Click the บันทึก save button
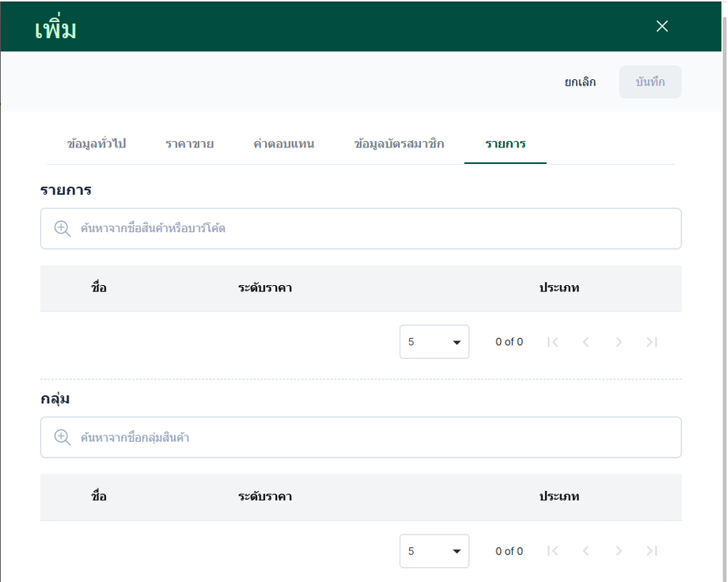728x582 pixels. (650, 82)
